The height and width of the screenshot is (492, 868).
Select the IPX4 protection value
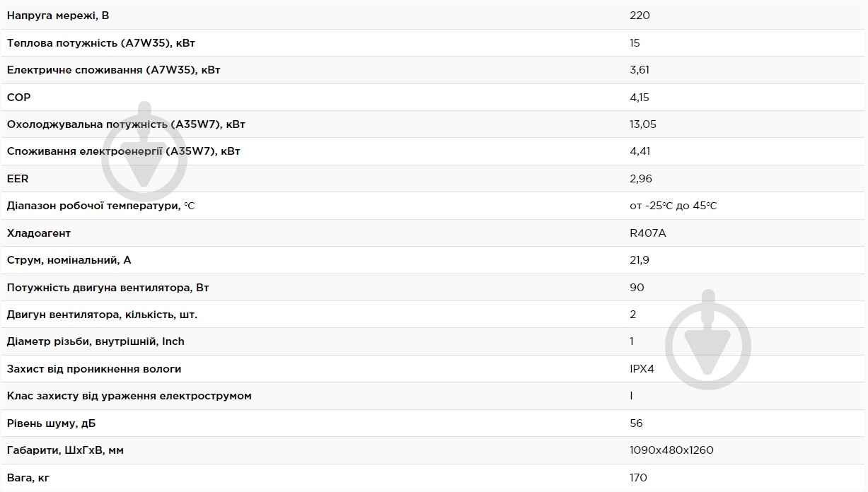tap(642, 369)
